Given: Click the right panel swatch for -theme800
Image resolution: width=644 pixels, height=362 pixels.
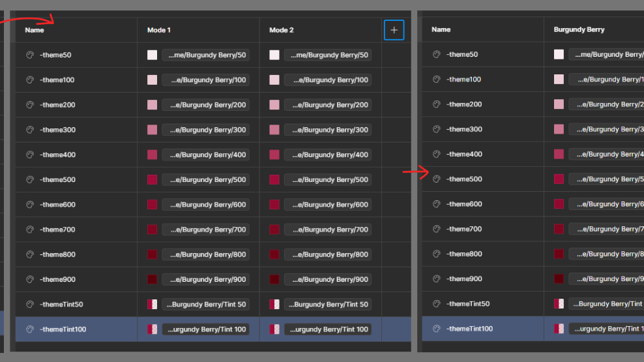Looking at the screenshot, I should [559, 254].
